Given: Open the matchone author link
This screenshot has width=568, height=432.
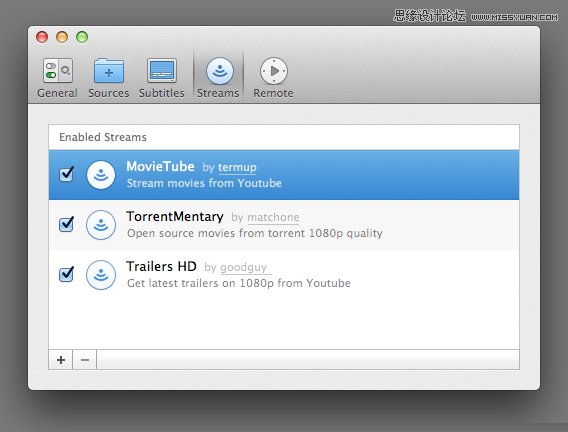Looking at the screenshot, I should pos(273,217).
